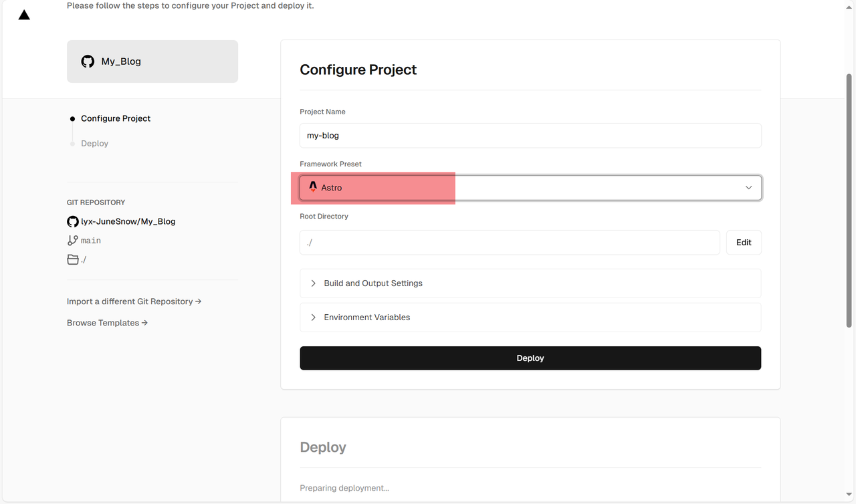Click the Preparing deployment text
This screenshot has height=504, width=856.
point(344,488)
